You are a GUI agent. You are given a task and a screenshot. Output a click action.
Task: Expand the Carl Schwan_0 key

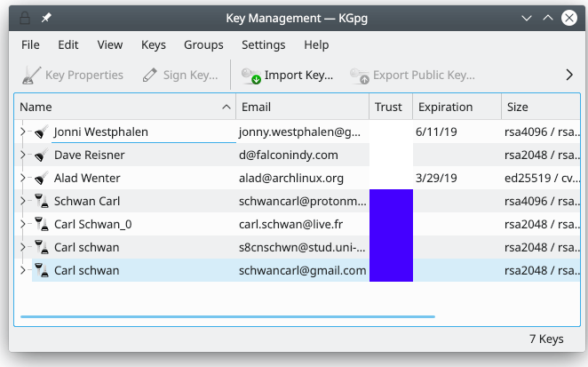23,224
